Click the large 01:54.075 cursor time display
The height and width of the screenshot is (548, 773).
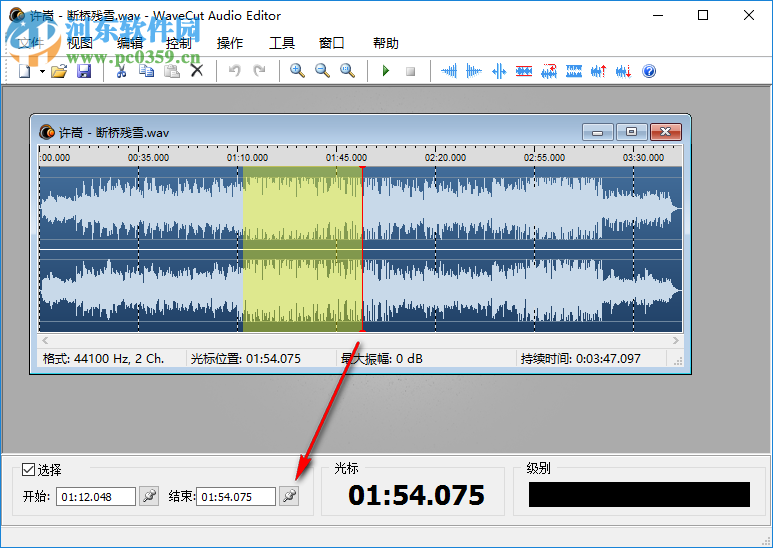[417, 495]
